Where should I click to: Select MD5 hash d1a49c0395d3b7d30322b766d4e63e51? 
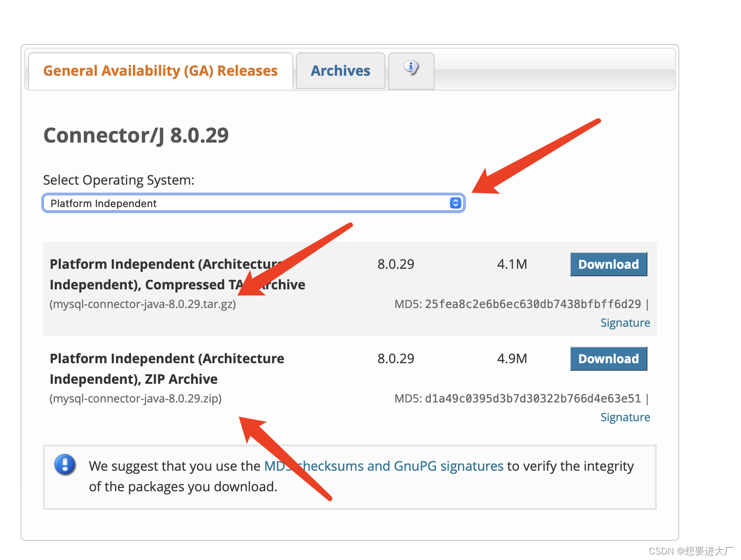click(533, 399)
